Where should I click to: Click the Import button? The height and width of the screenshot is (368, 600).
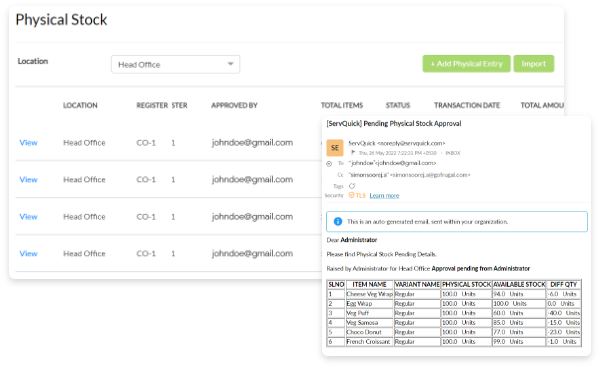533,64
